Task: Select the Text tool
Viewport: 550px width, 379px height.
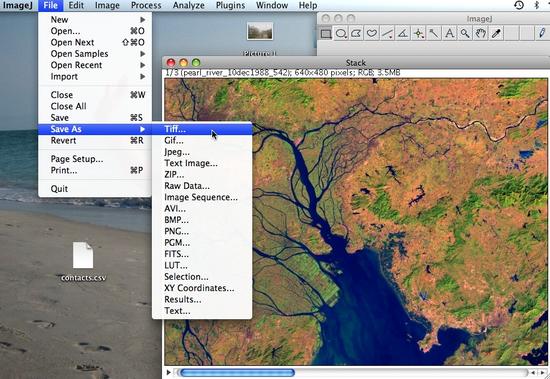Action: click(x=449, y=34)
